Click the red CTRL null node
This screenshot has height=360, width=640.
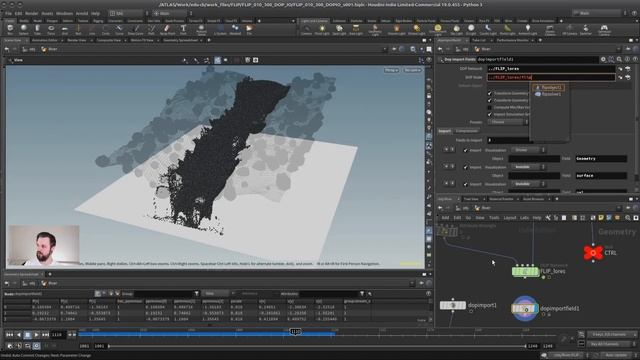click(593, 253)
